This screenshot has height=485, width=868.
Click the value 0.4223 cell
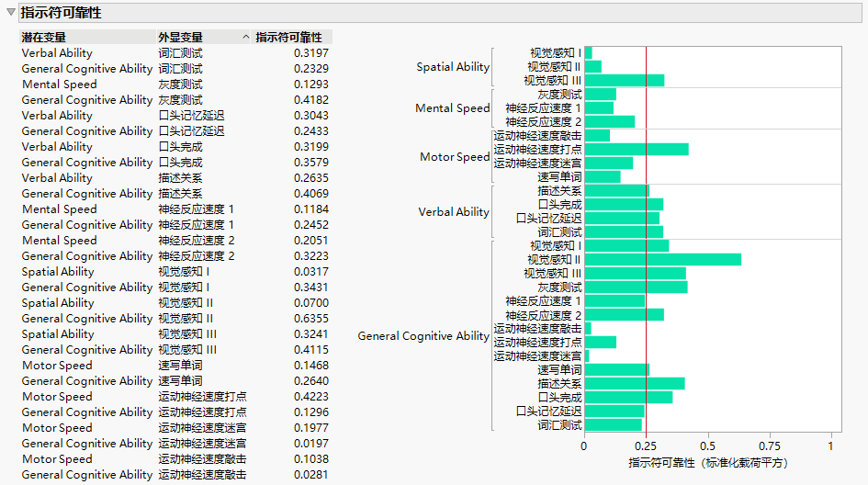click(x=311, y=397)
